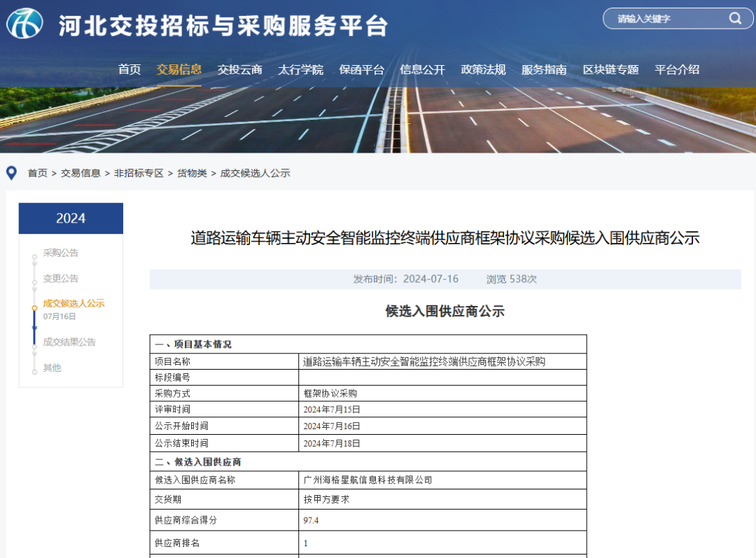Click the 交货期 label cell
Viewport: 756px width, 558px height.
click(224, 500)
